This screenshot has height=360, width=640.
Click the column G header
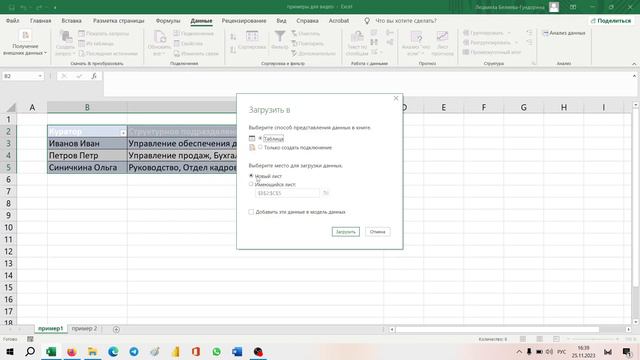point(523,107)
